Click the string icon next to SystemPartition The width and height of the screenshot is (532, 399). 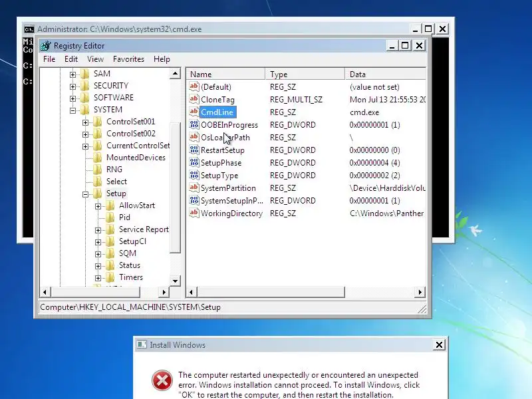194,188
